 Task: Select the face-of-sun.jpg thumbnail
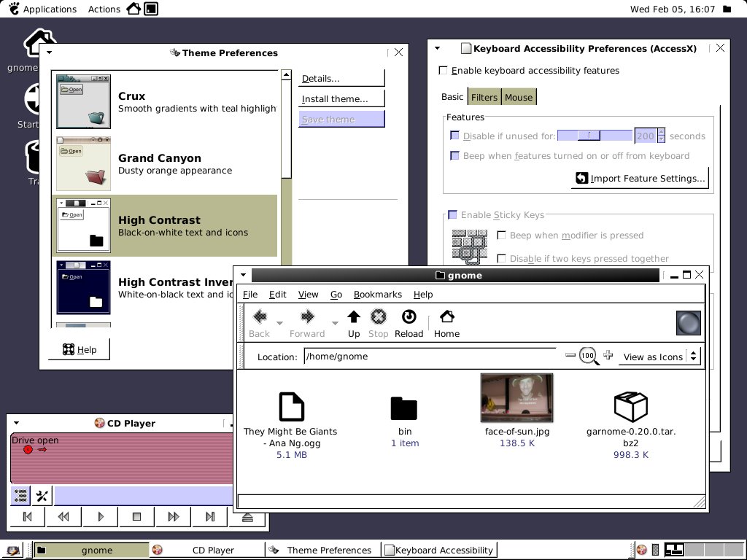click(x=517, y=397)
